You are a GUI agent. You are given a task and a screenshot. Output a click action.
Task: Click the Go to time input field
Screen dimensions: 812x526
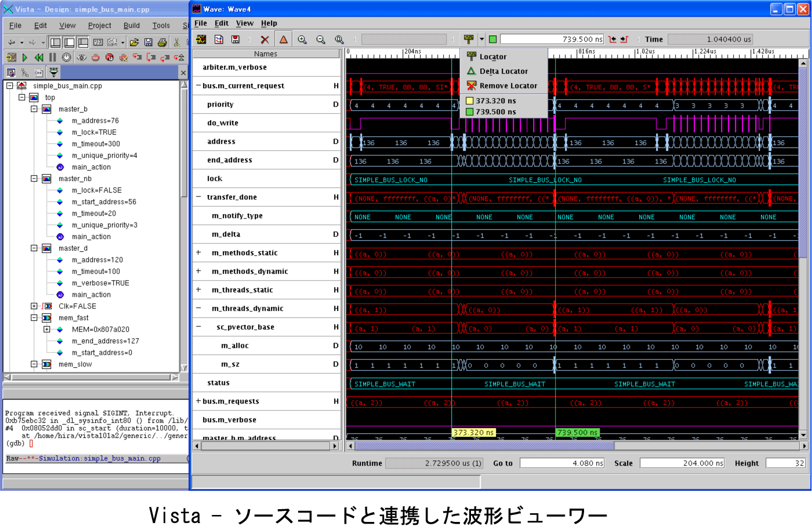[562, 463]
